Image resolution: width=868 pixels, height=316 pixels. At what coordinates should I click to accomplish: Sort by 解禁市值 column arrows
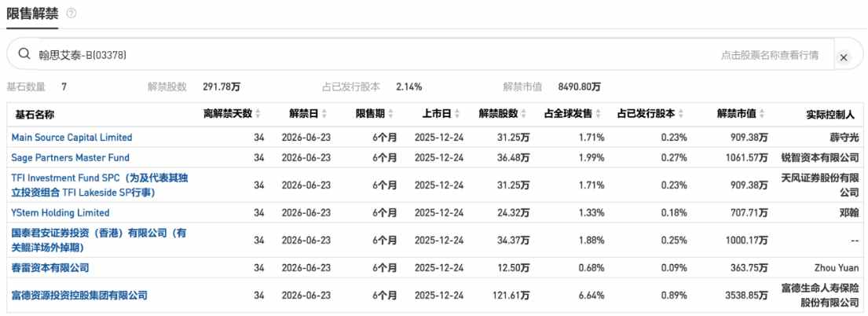pos(762,114)
